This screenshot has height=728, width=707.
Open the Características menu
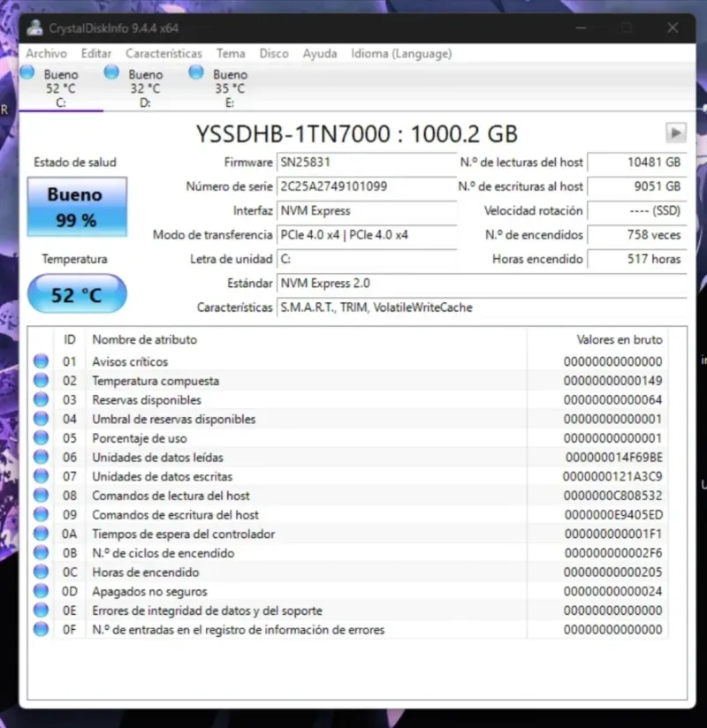tap(163, 54)
